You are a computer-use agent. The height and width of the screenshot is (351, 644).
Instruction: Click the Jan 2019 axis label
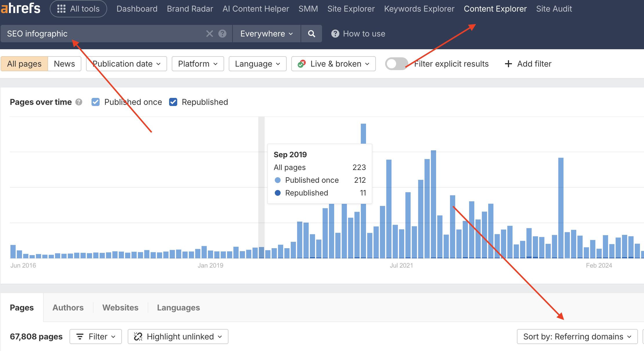pos(211,265)
